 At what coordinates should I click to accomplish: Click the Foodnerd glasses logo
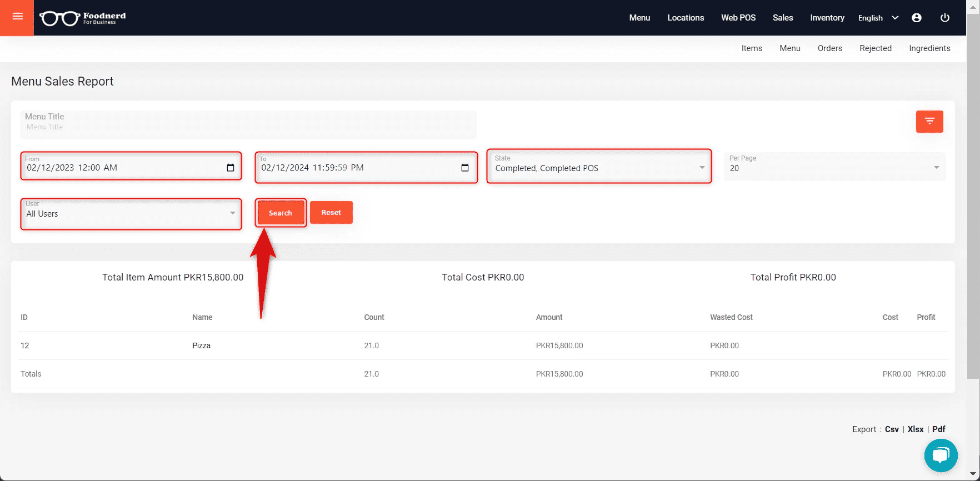click(x=83, y=18)
